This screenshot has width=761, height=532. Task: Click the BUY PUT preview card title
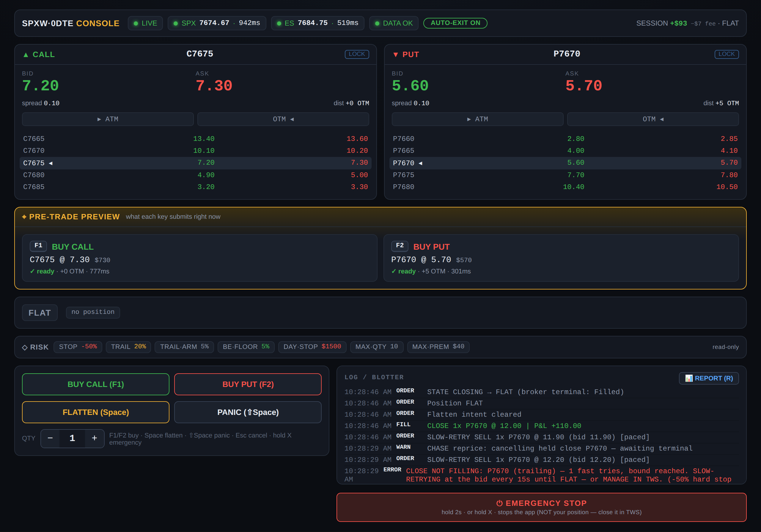point(431,247)
